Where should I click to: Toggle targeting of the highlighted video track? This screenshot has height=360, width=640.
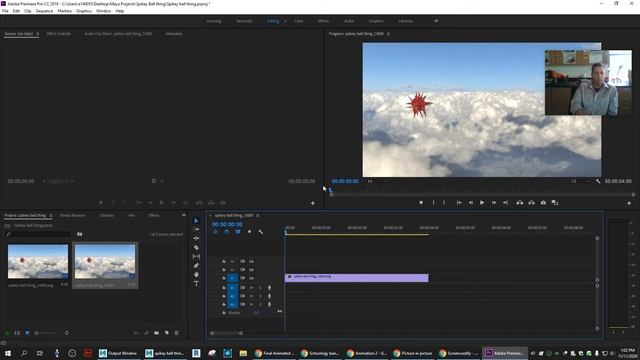(232, 278)
